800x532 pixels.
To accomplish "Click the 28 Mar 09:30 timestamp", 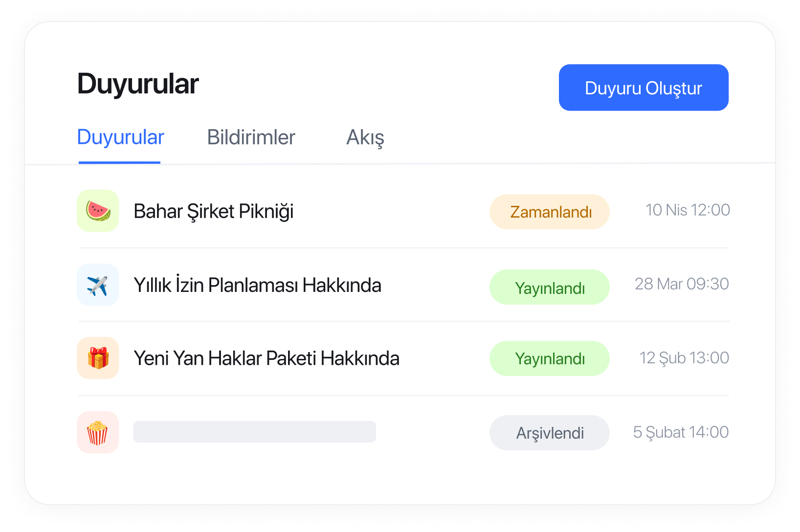I will tap(682, 284).
